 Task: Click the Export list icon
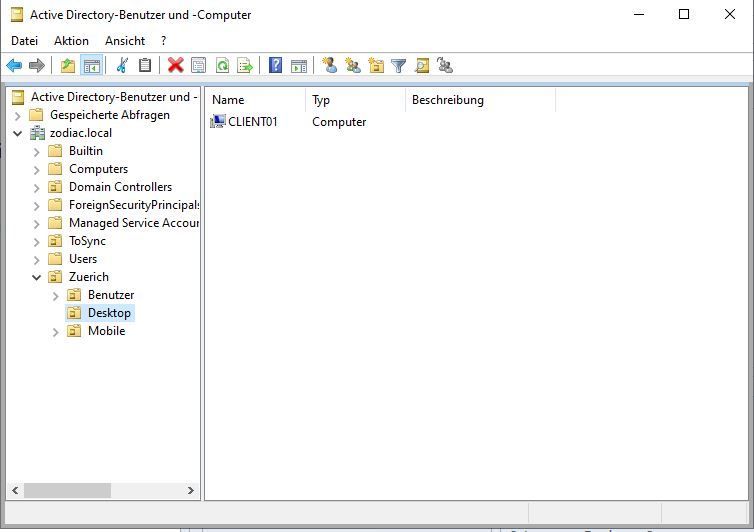pos(245,65)
